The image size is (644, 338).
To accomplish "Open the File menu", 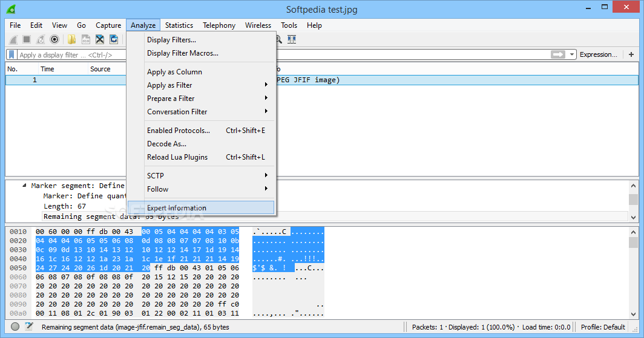I will coord(15,25).
